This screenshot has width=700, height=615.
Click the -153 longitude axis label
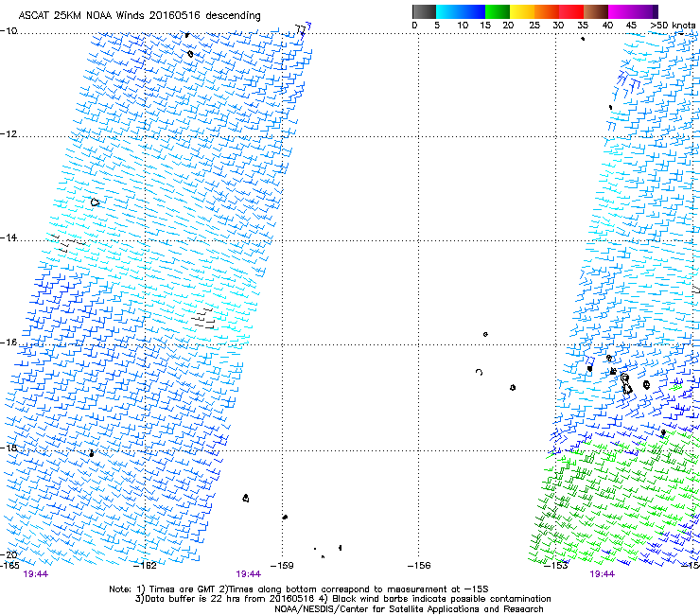coord(556,566)
